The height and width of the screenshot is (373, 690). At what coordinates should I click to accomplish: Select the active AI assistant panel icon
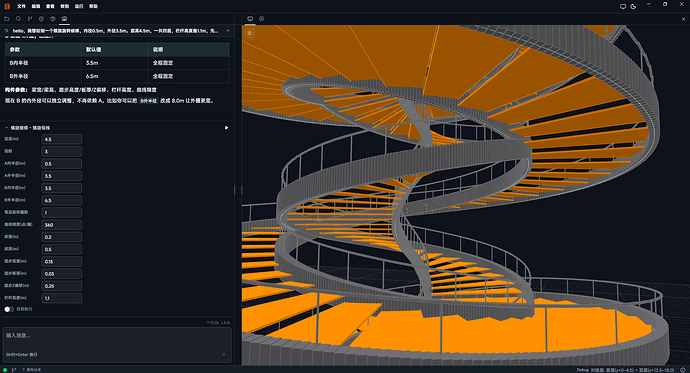pos(64,18)
